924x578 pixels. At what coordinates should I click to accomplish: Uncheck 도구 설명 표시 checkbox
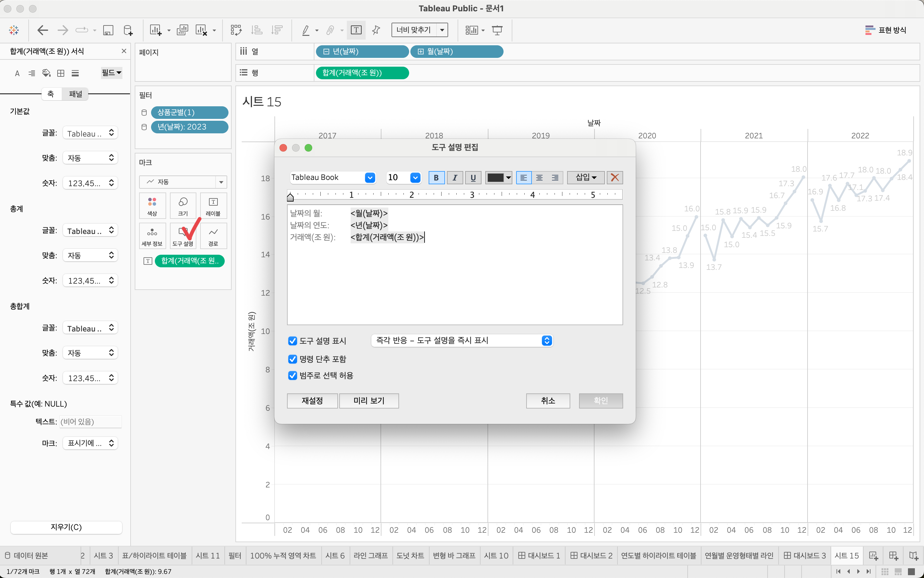click(x=293, y=341)
